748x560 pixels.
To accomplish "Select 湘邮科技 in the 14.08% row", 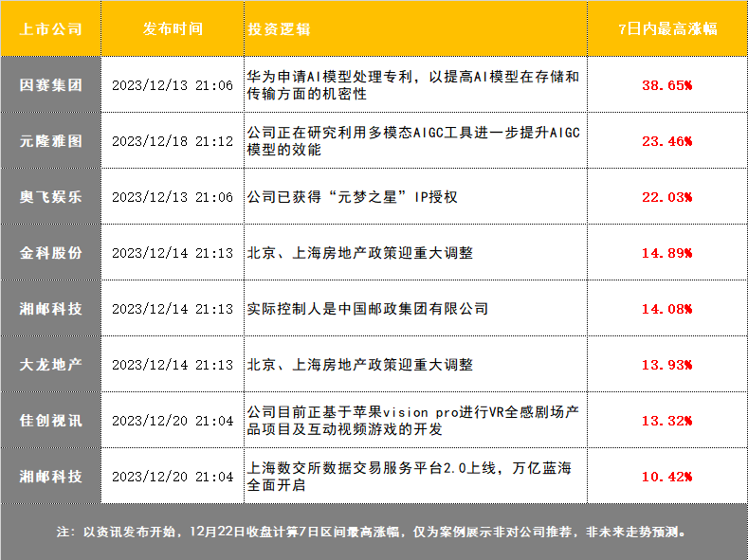I will (50, 309).
